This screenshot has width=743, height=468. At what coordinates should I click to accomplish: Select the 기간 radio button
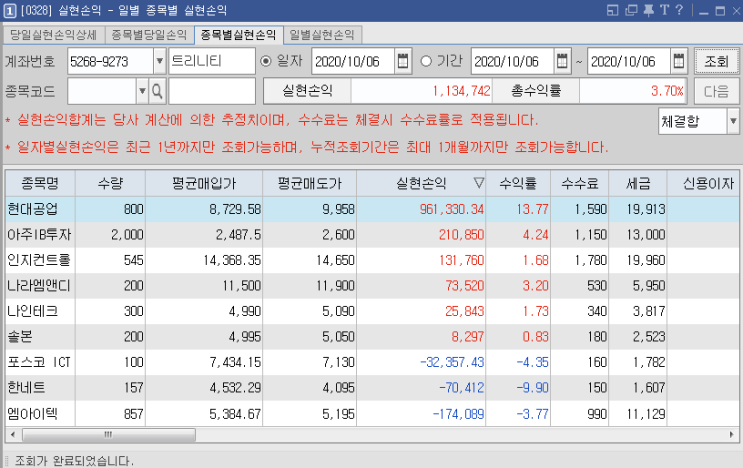point(426,61)
